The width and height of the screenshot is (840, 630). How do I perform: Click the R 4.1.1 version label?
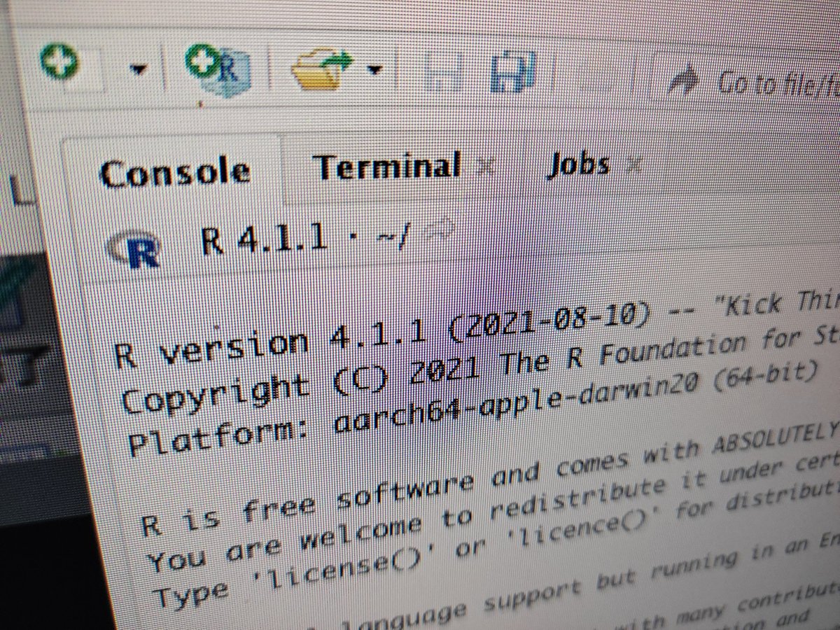[264, 239]
